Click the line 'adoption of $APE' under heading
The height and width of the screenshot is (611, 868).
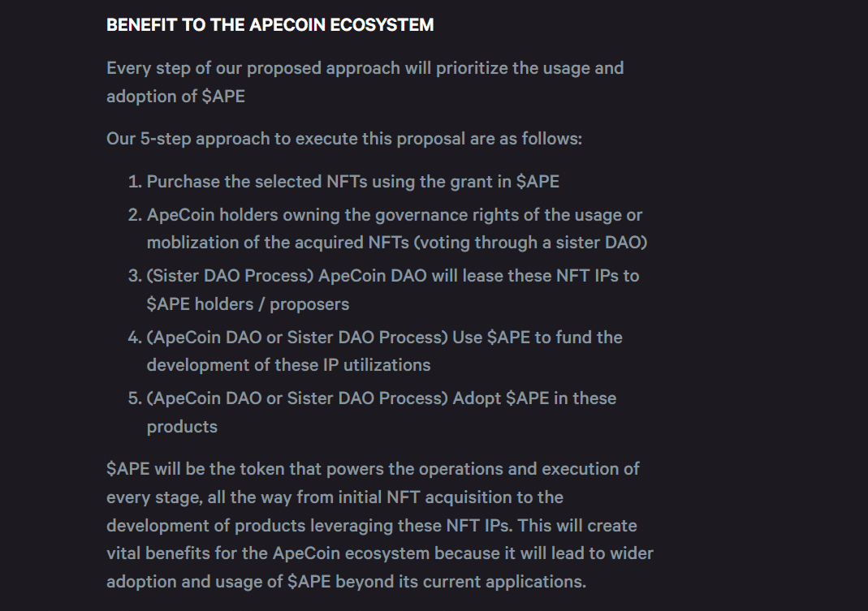[175, 97]
